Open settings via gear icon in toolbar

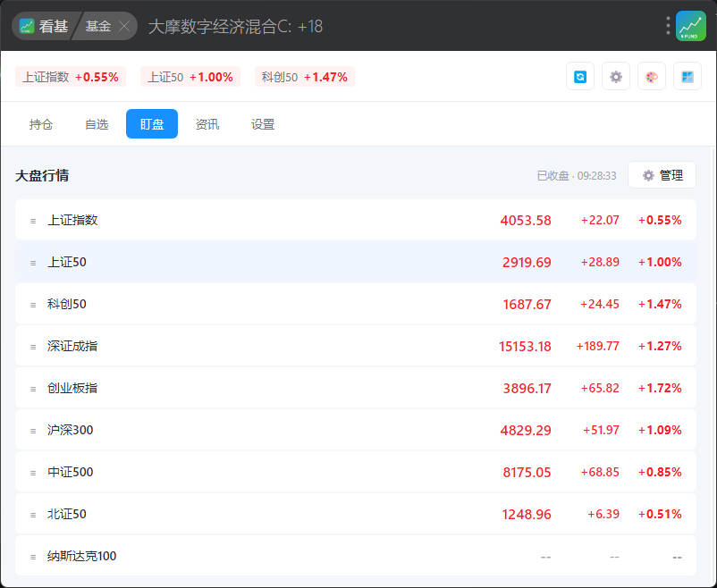pyautogui.click(x=615, y=77)
